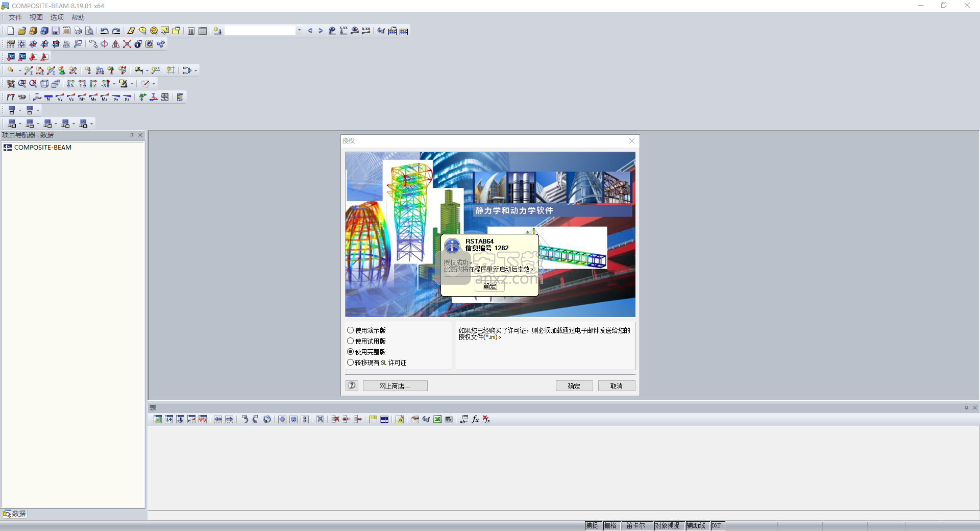Click the previous load case arrow
The image size is (980, 531).
310,31
